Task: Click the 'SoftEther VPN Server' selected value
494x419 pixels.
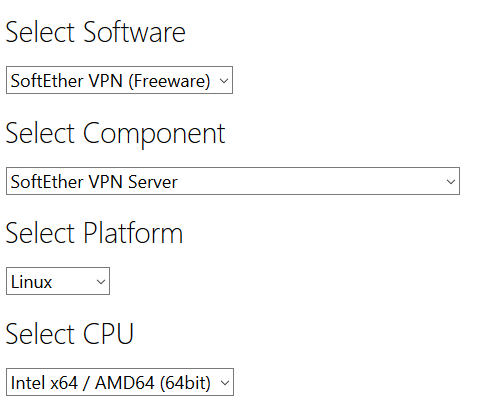Action: pyautogui.click(x=94, y=182)
